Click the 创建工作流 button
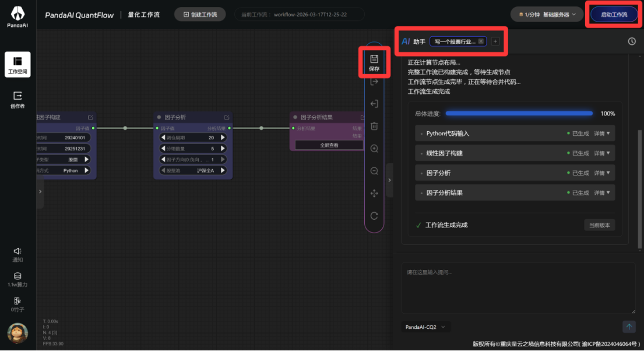 coord(200,15)
